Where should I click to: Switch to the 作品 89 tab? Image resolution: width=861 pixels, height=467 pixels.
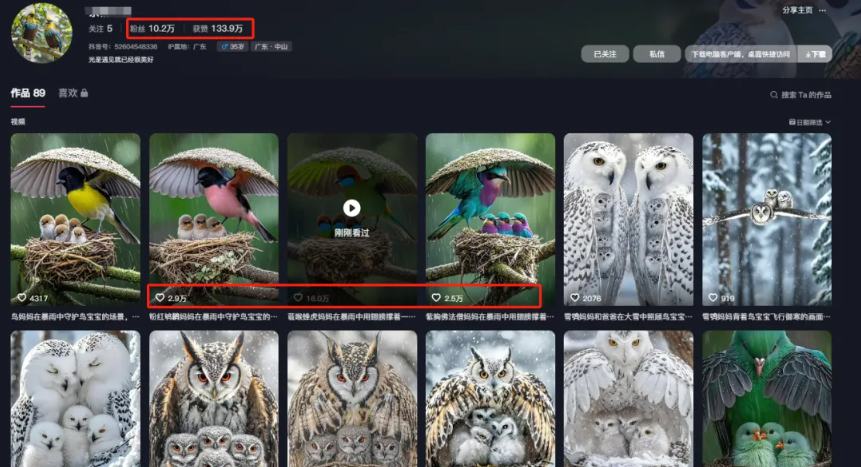(x=28, y=93)
